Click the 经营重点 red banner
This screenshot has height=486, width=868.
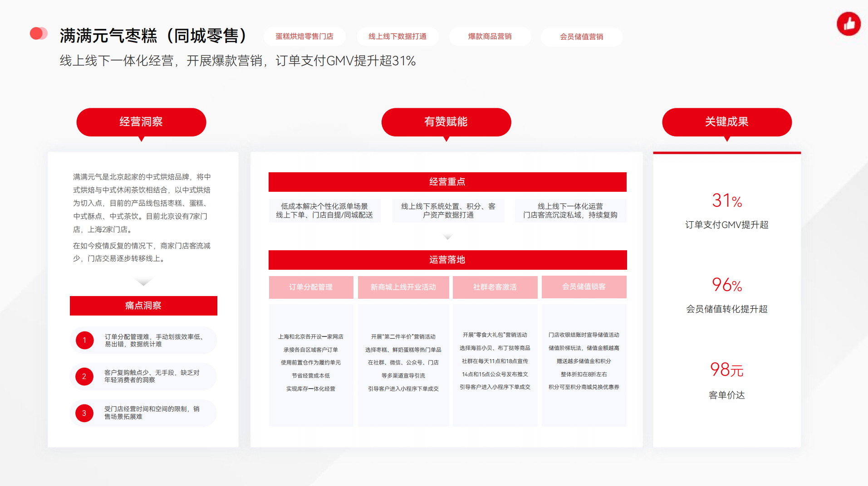(447, 182)
